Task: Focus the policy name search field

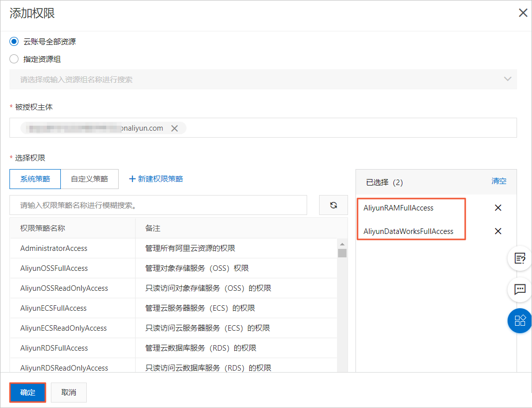Action: [x=158, y=205]
